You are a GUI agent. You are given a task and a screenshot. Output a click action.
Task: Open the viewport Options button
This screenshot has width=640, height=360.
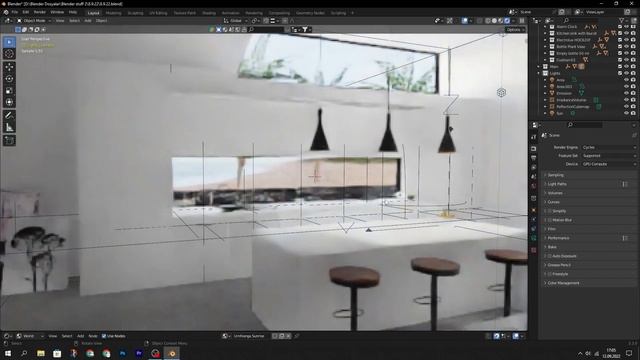(x=515, y=29)
